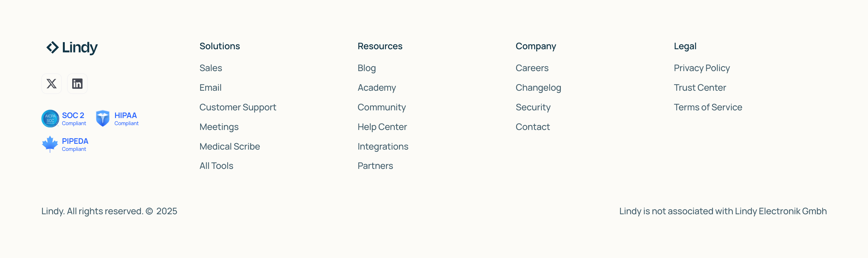The width and height of the screenshot is (868, 258).
Task: Open the Medical Scribe link
Action: [x=229, y=146]
